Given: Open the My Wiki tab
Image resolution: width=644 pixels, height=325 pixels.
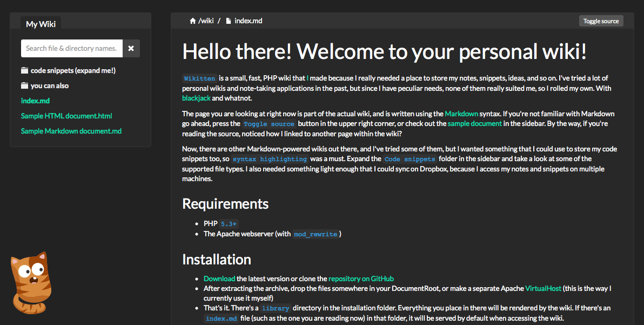Looking at the screenshot, I should (41, 24).
